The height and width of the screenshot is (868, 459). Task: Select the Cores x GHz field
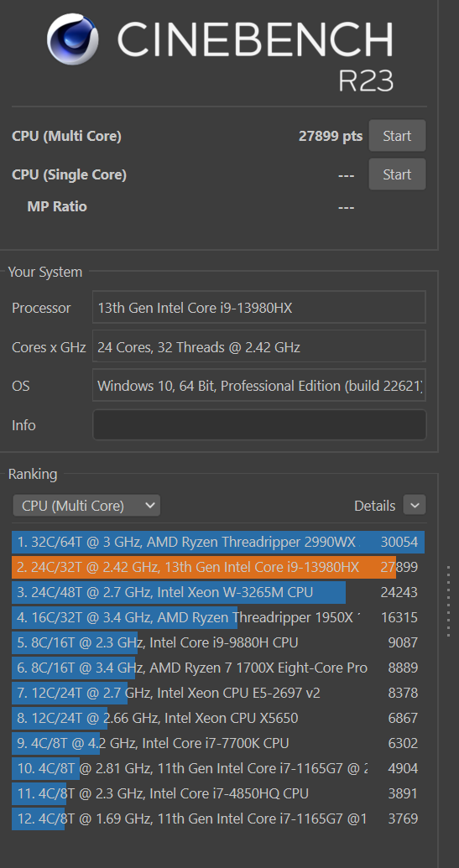pos(259,347)
